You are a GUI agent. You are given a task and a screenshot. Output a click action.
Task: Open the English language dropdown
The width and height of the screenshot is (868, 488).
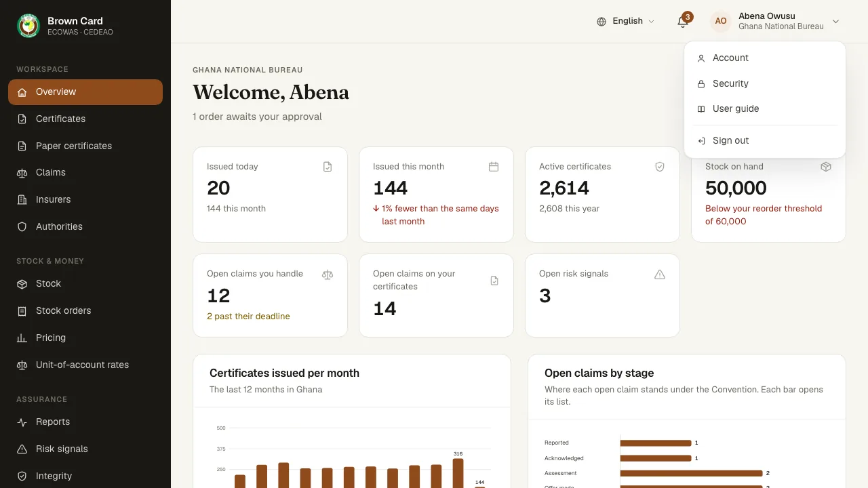pos(625,22)
